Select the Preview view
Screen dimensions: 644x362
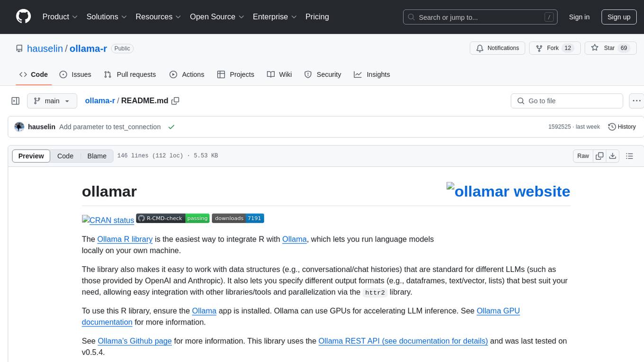[31, 156]
